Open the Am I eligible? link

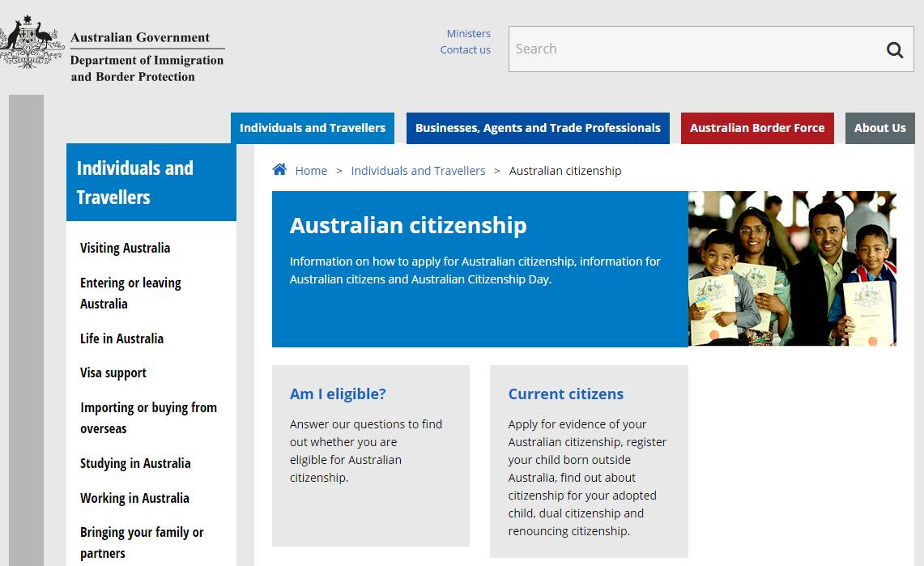pos(338,394)
